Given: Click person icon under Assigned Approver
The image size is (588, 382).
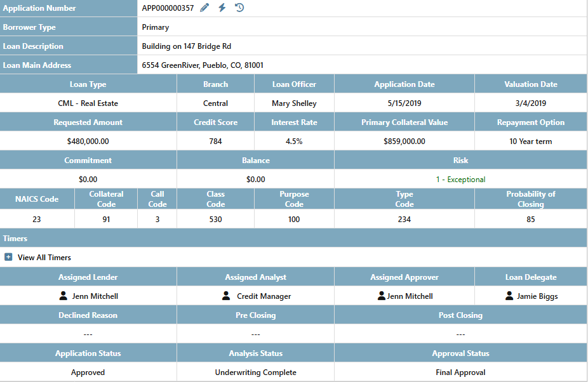Looking at the screenshot, I should tap(382, 296).
